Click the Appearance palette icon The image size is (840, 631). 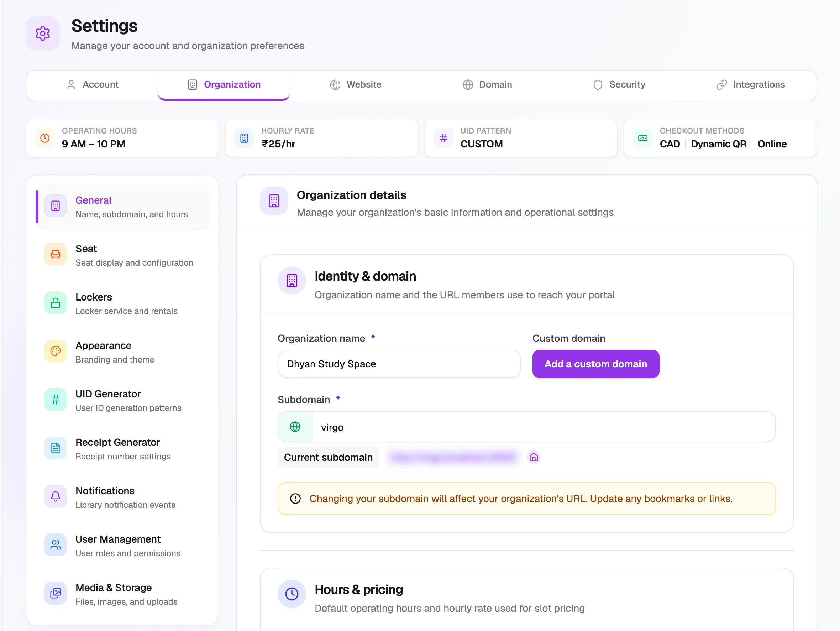click(x=56, y=351)
